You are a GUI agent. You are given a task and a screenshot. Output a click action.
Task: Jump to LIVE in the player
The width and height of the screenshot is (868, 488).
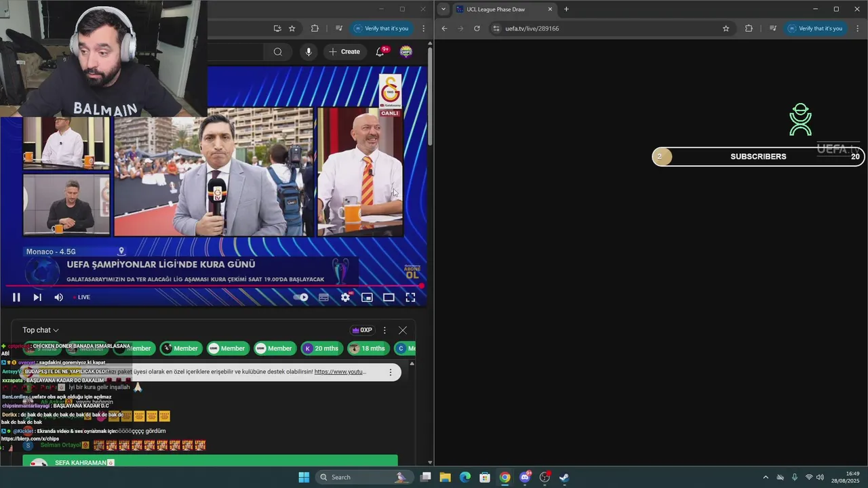click(82, 297)
